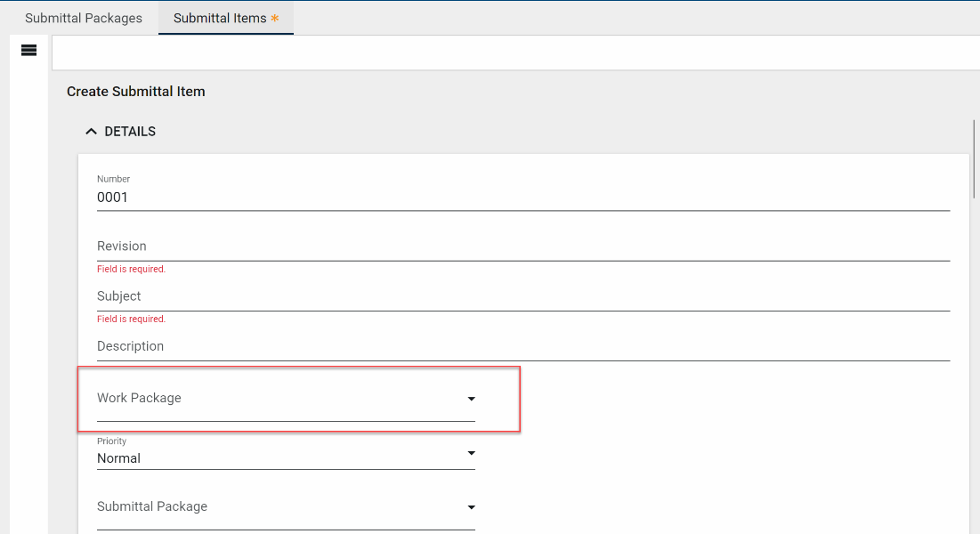Click the orange asterisk on Submittal Items
This screenshot has width=980, height=534.
tap(275, 18)
